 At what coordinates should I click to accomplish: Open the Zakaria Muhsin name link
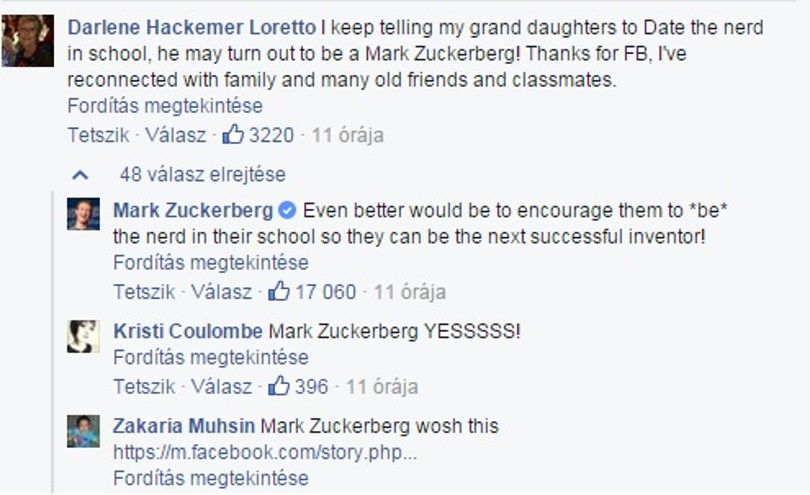184,426
